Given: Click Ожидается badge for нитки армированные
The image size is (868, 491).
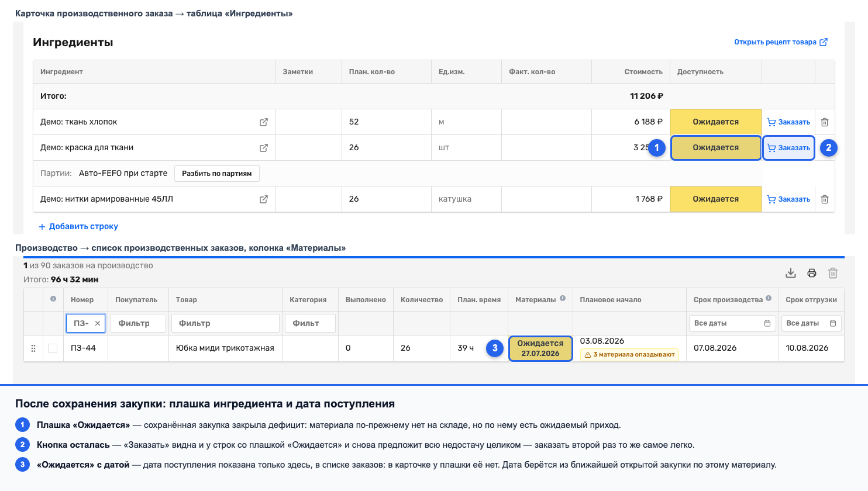Looking at the screenshot, I should point(716,199).
